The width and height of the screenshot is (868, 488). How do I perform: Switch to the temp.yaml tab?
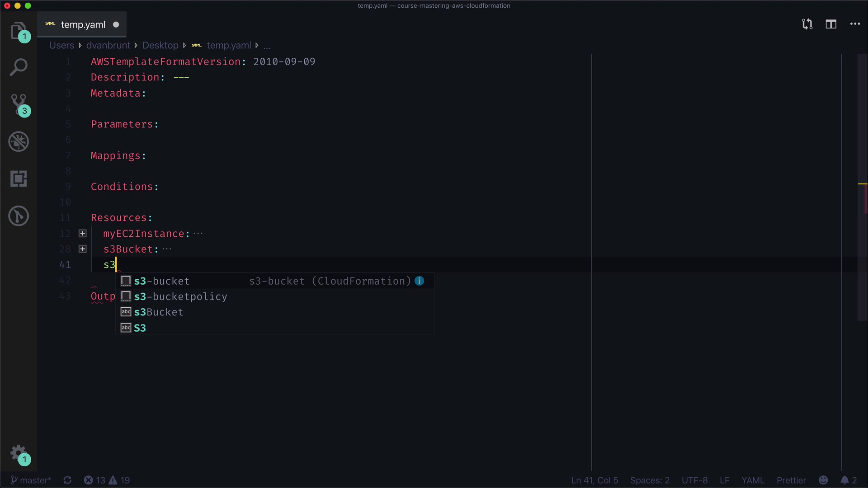[83, 25]
